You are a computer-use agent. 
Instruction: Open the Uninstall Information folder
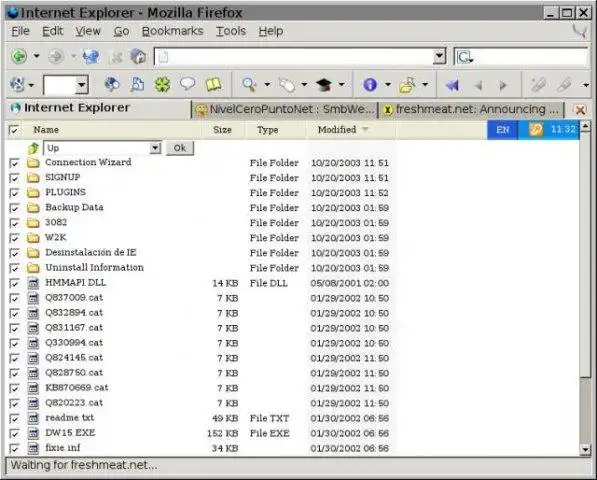94,268
